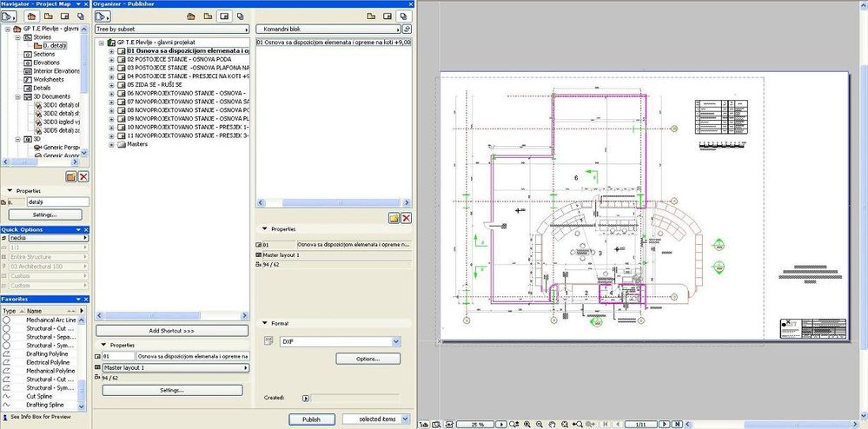Click delete icon in Publisher panel
The height and width of the screenshot is (429, 868).
coord(406,217)
